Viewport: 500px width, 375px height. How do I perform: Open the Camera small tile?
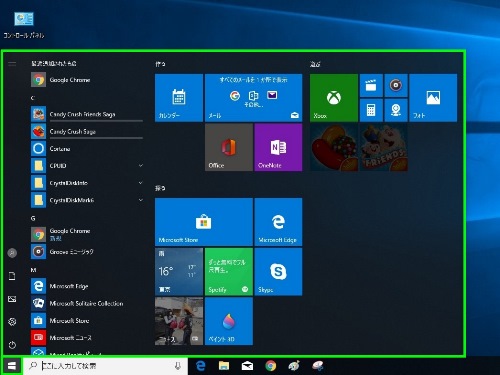[x=396, y=110]
